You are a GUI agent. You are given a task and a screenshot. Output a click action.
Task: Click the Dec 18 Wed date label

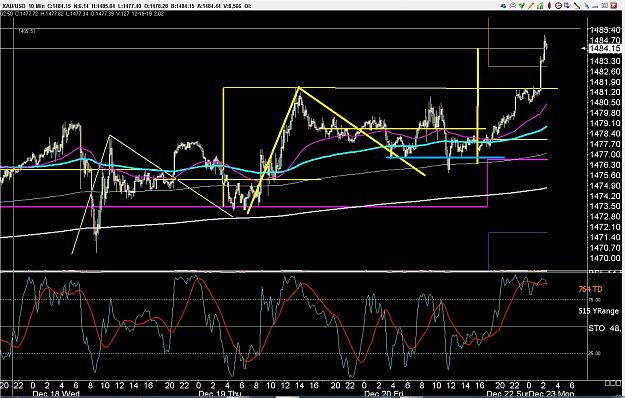tap(56, 394)
